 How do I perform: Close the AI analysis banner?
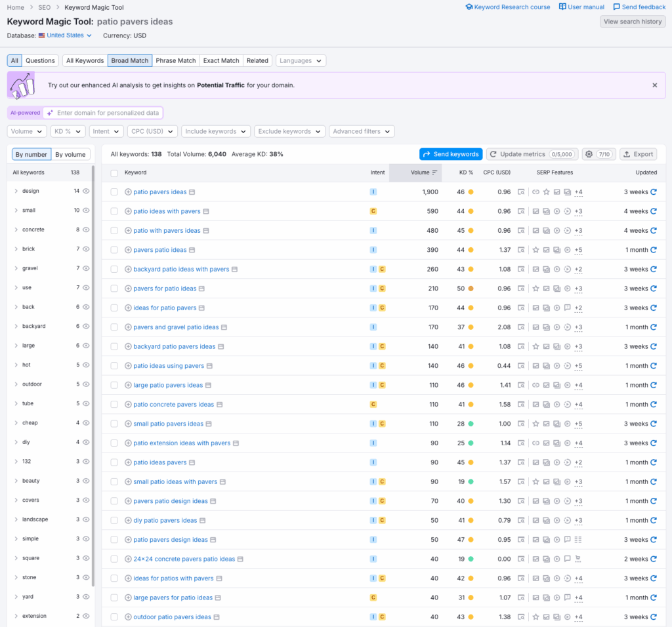(654, 85)
